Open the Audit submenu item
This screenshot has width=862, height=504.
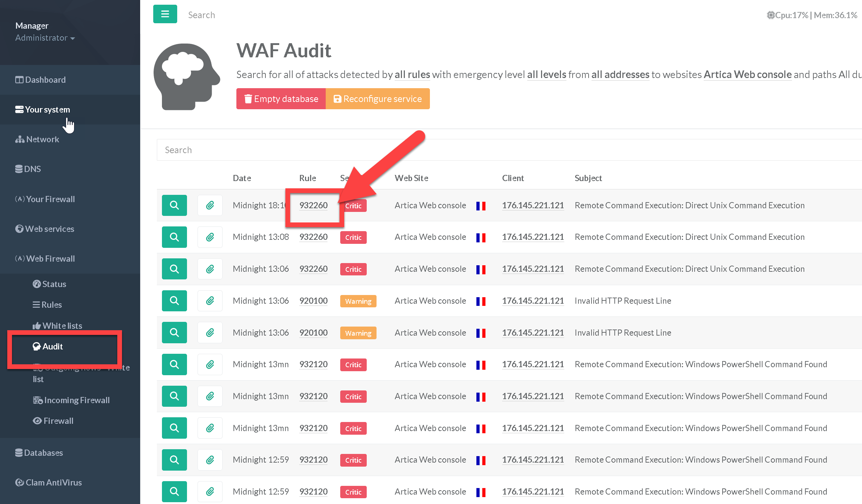point(53,347)
